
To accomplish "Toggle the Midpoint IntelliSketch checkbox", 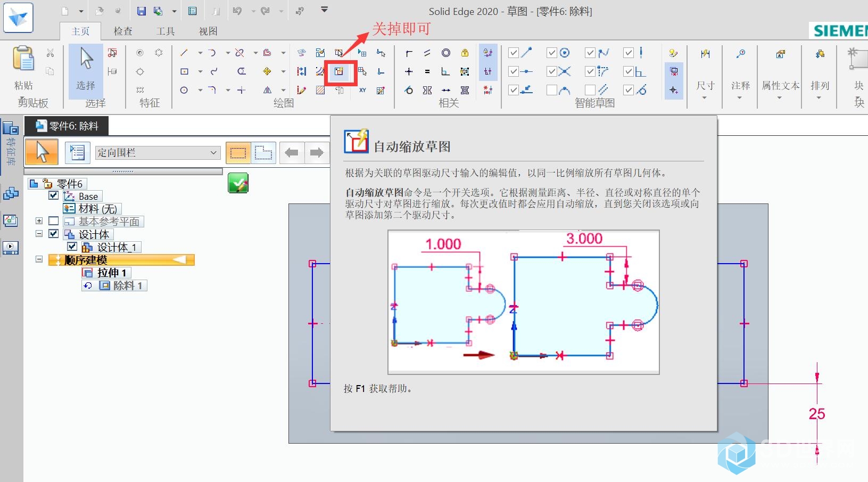I will [514, 71].
